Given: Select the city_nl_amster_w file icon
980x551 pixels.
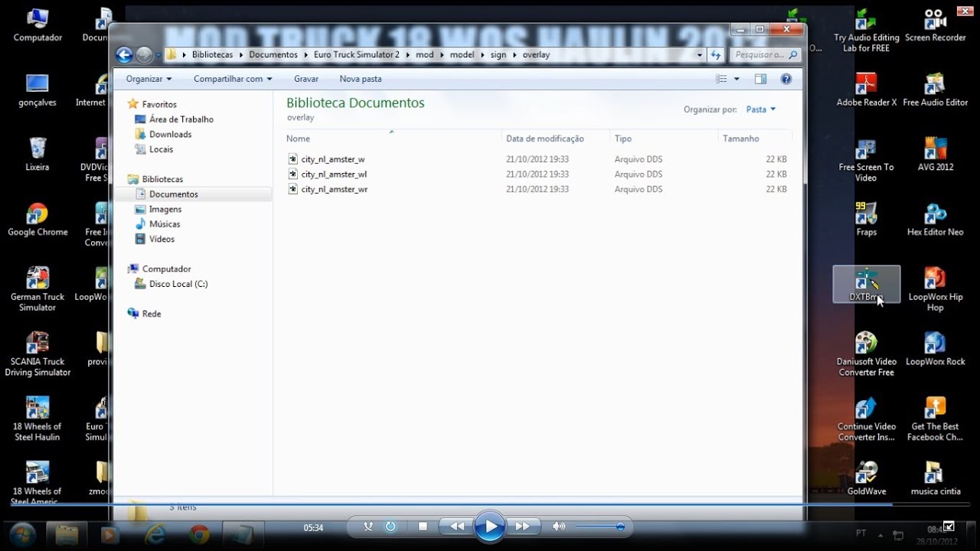Looking at the screenshot, I should [x=292, y=159].
